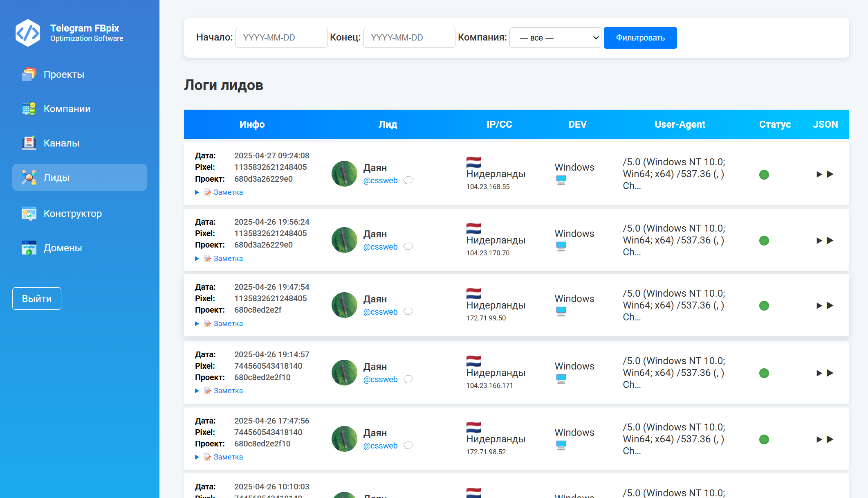The width and height of the screenshot is (868, 498).
Task: Click the Netherlands flag above IP 104.23.168.55
Action: pyautogui.click(x=474, y=162)
